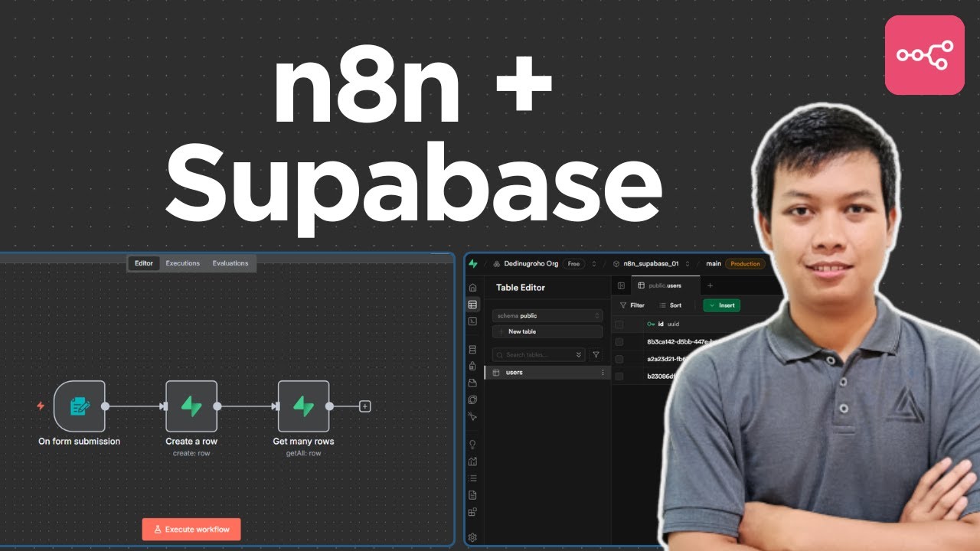This screenshot has width=980, height=551.
Task: Click the Production badge
Action: (x=745, y=263)
